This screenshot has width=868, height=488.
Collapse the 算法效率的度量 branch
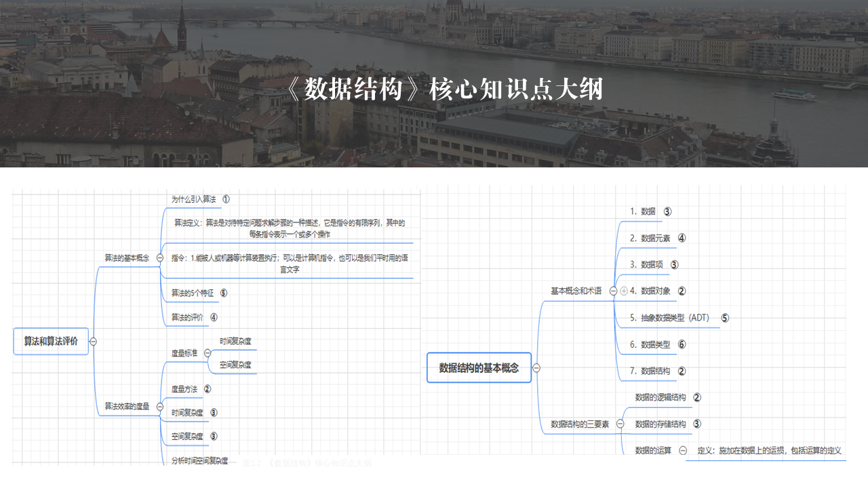159,406
